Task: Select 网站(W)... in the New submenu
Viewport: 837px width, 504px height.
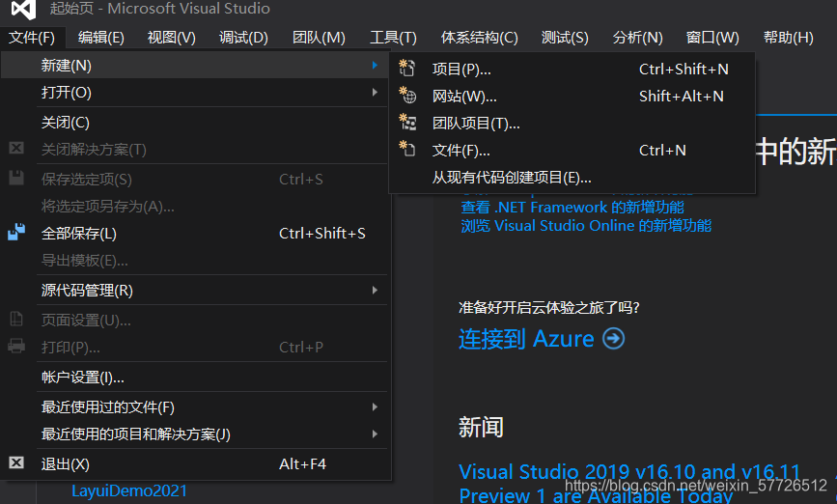Action: coord(572,97)
